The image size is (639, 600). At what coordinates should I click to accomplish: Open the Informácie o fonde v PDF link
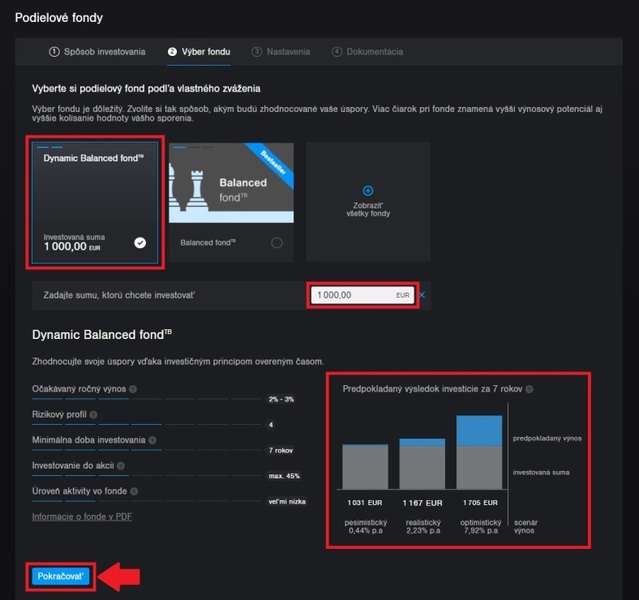pos(82,516)
